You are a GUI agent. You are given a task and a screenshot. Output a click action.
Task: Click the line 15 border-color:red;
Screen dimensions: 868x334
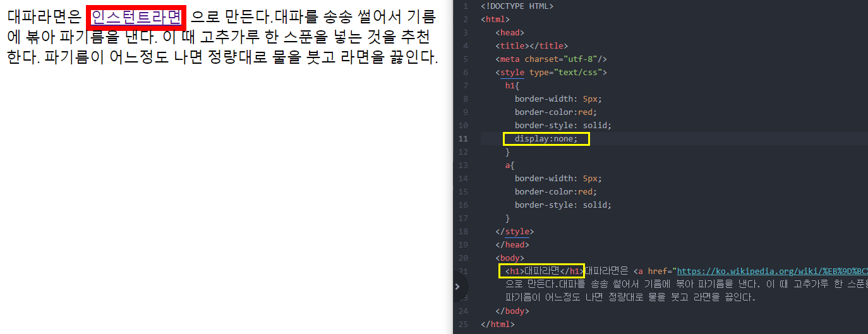[x=555, y=192]
